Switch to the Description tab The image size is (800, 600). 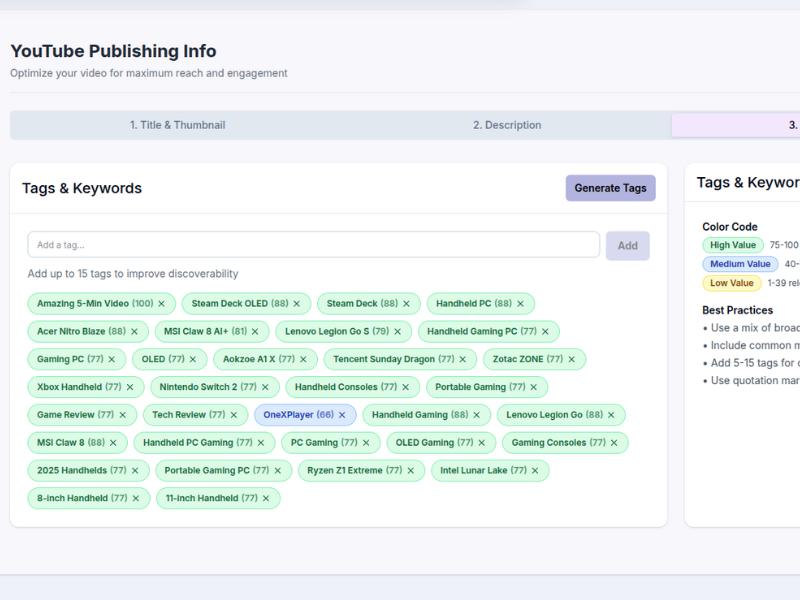click(x=507, y=125)
